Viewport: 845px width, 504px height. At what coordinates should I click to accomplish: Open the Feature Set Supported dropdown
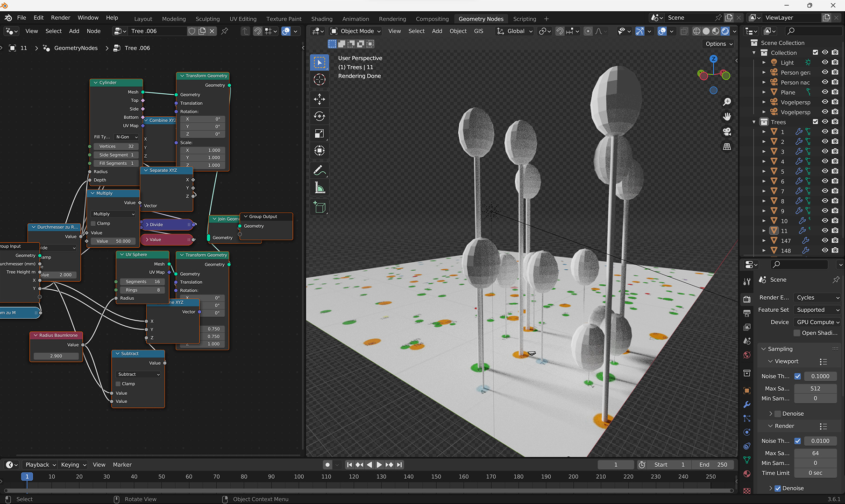(x=817, y=310)
